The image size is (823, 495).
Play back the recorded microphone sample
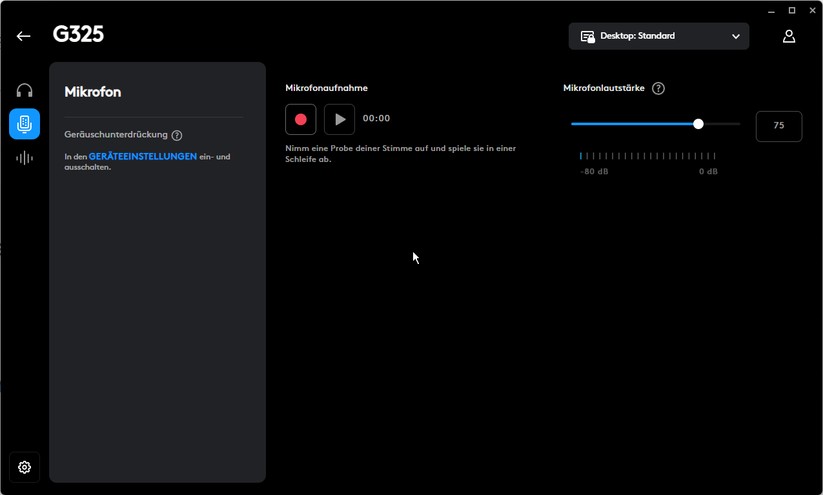click(x=339, y=119)
